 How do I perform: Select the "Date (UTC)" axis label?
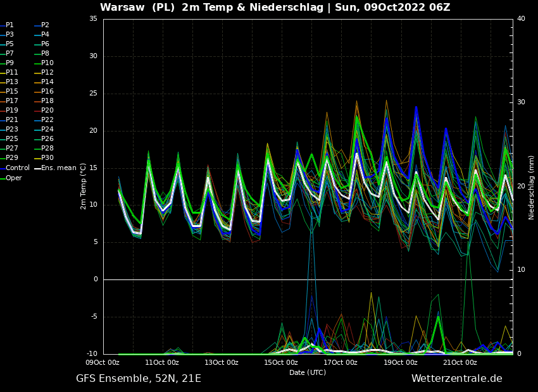point(308,372)
